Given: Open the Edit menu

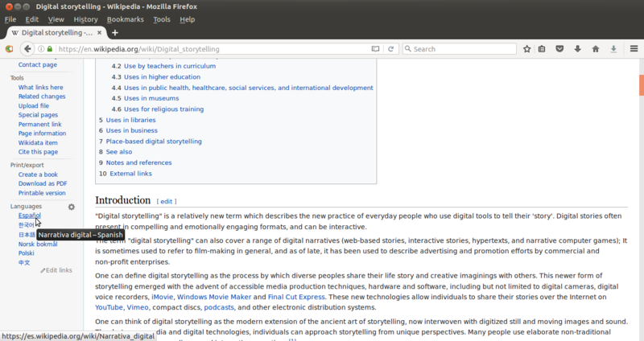Looking at the screenshot, I should pos(31,19).
